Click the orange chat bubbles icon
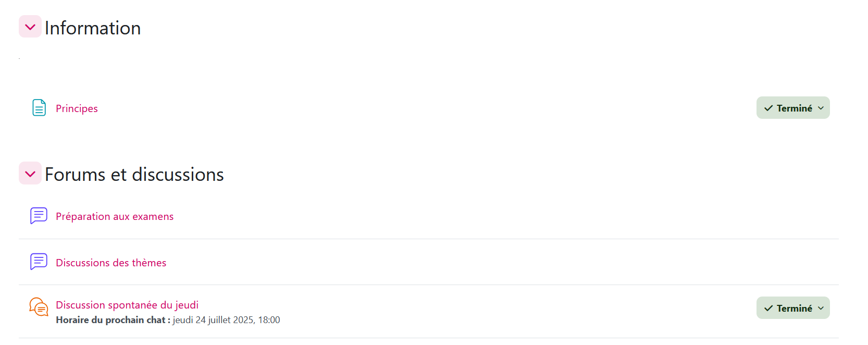This screenshot has height=345, width=868. point(39,307)
